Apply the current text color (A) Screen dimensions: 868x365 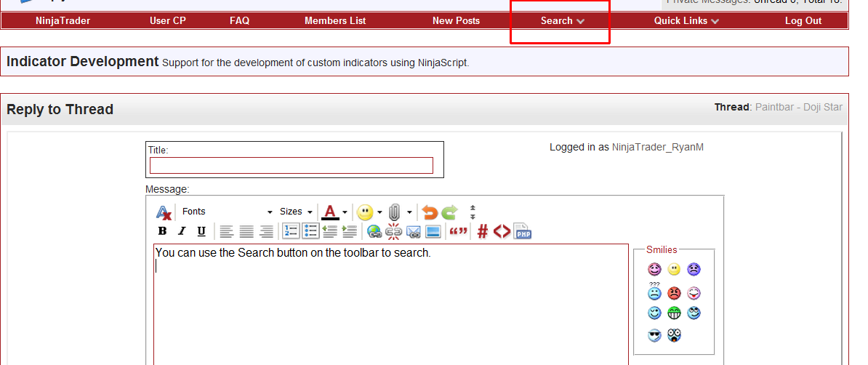pyautogui.click(x=330, y=212)
